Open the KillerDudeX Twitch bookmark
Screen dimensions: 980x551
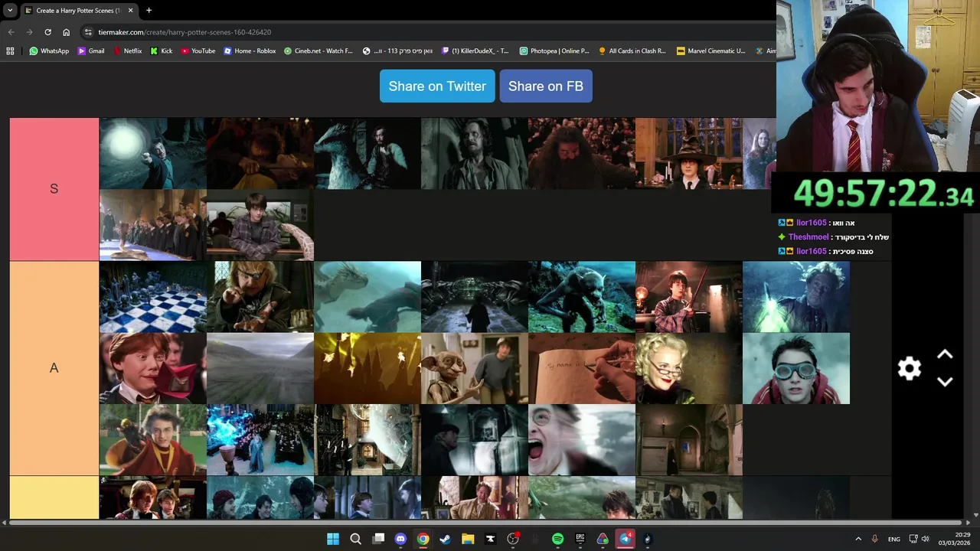475,51
